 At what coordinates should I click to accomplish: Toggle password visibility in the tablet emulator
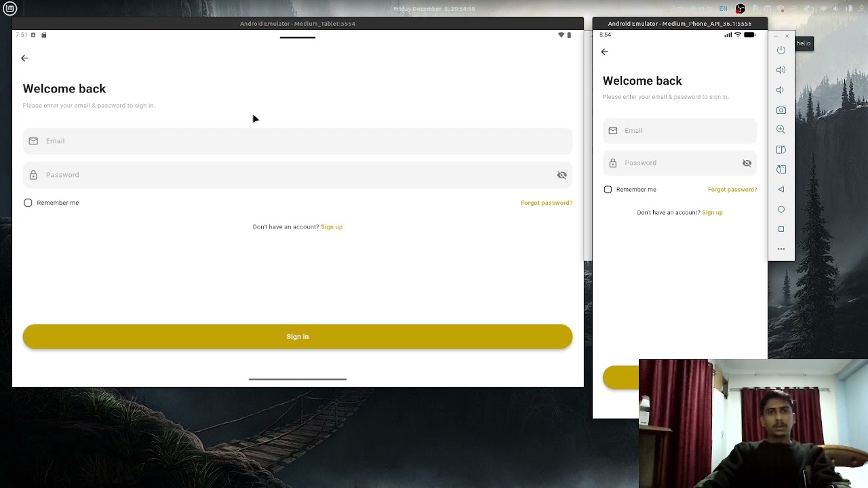click(561, 175)
